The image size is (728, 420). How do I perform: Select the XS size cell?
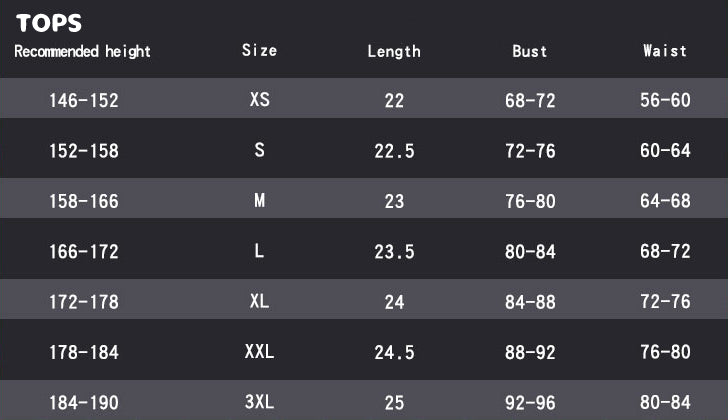[x=259, y=100]
